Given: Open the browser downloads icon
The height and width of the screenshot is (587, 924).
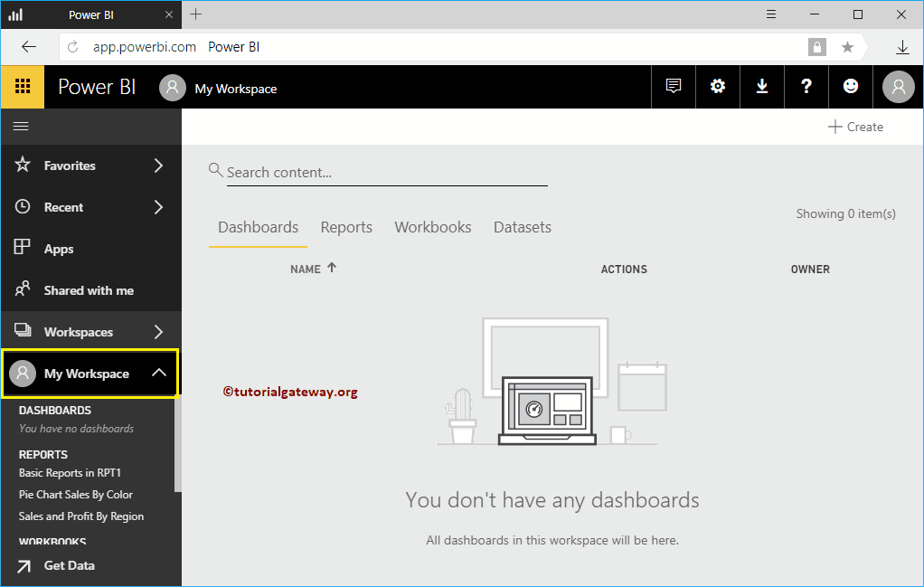Looking at the screenshot, I should coord(902,47).
